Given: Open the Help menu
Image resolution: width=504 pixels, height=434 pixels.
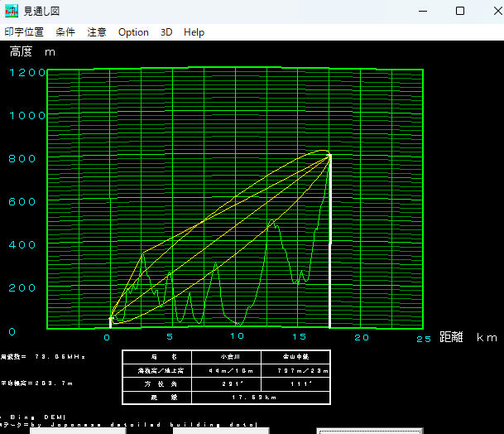Looking at the screenshot, I should click(x=194, y=32).
